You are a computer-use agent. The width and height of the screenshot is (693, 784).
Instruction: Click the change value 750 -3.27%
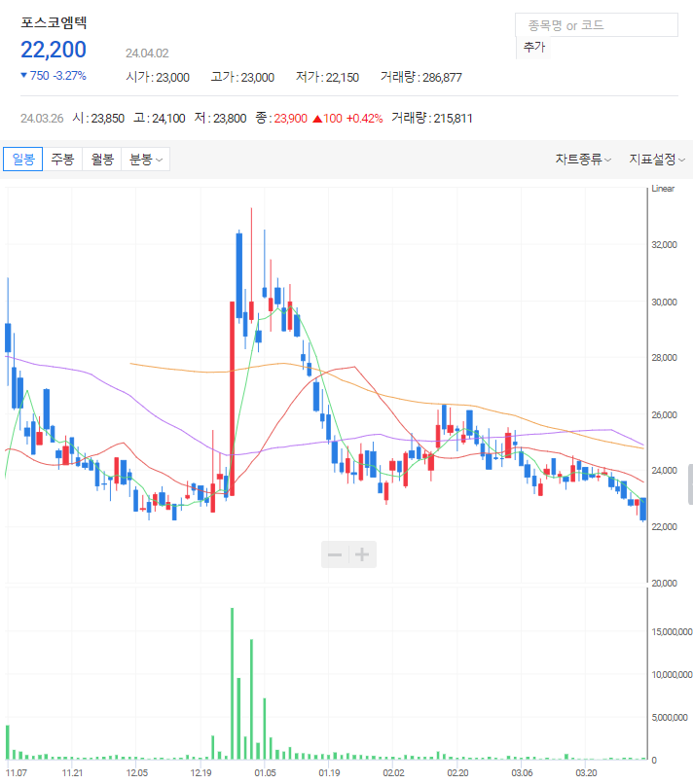click(54, 76)
